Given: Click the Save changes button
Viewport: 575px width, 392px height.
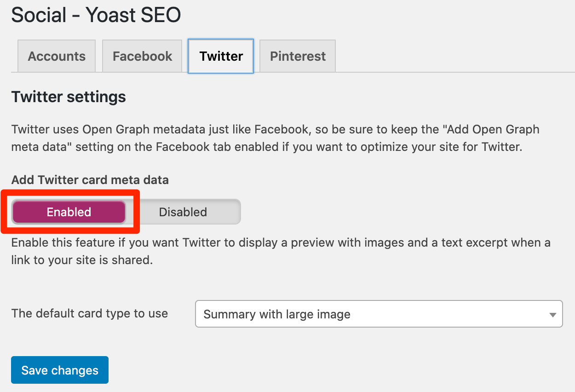Looking at the screenshot, I should (x=59, y=369).
